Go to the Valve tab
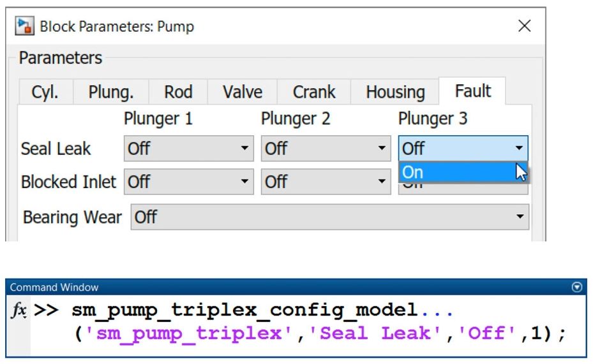593x364 pixels. [242, 92]
